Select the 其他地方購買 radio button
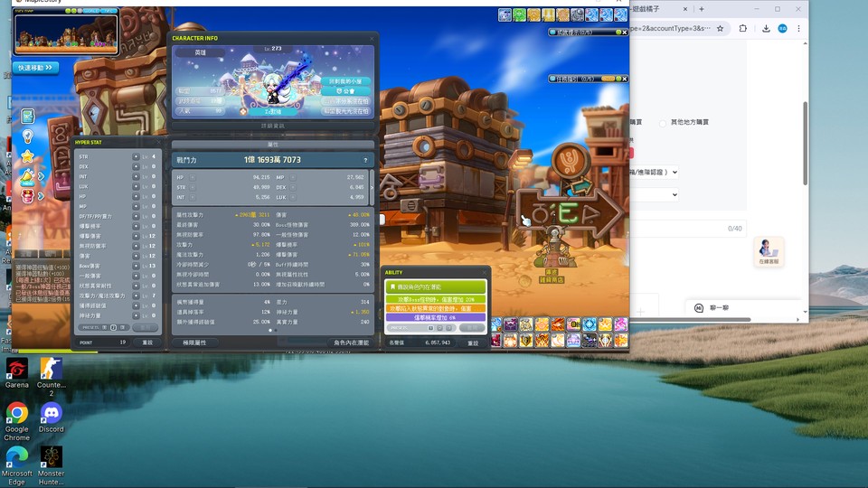Screen dimensions: 868x488 (663, 123)
